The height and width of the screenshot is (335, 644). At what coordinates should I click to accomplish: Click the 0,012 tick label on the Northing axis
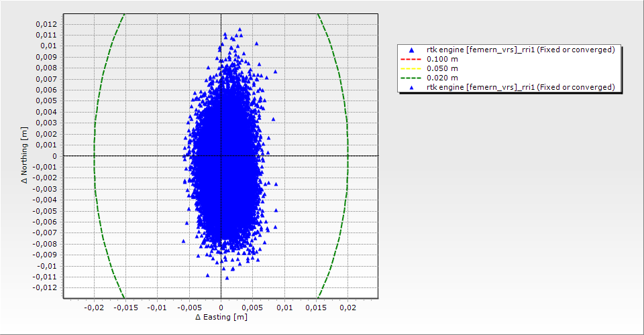coord(45,24)
